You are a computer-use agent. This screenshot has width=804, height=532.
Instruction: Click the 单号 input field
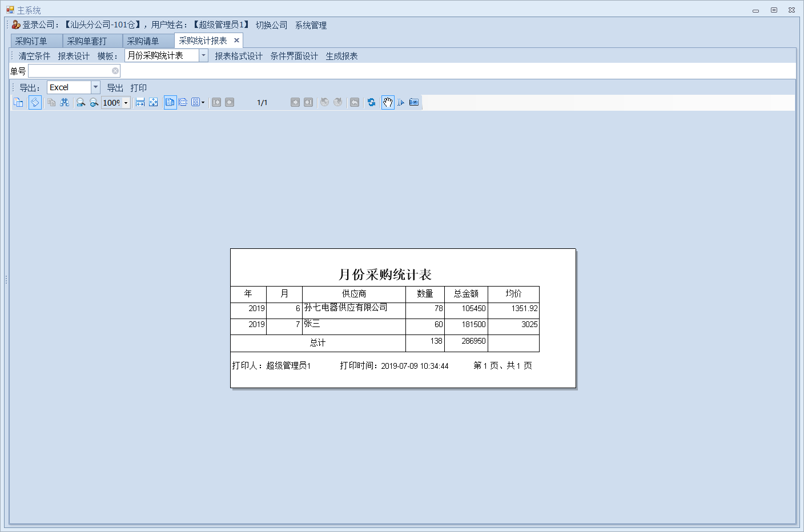point(74,71)
